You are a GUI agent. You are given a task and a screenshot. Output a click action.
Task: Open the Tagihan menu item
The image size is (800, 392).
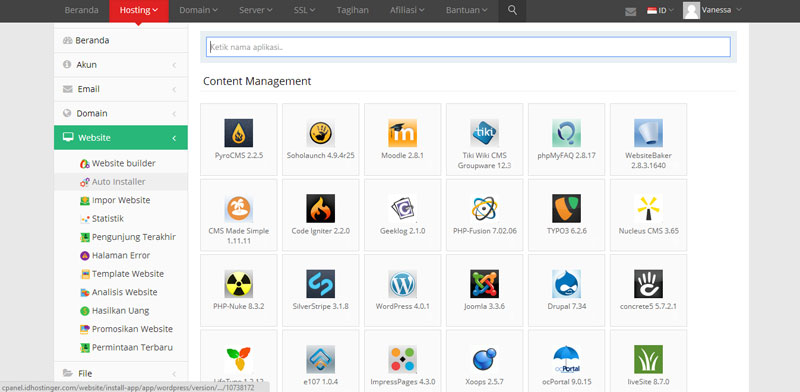coord(353,10)
